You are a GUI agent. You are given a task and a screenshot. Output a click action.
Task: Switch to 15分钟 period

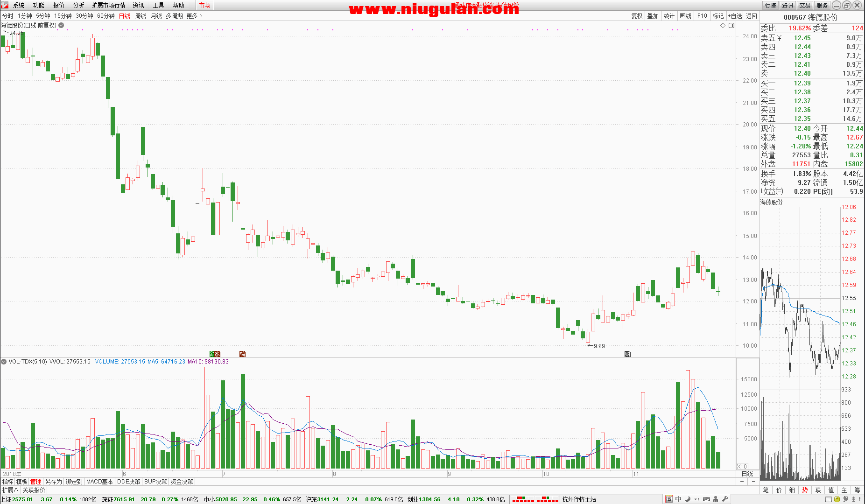tap(63, 16)
